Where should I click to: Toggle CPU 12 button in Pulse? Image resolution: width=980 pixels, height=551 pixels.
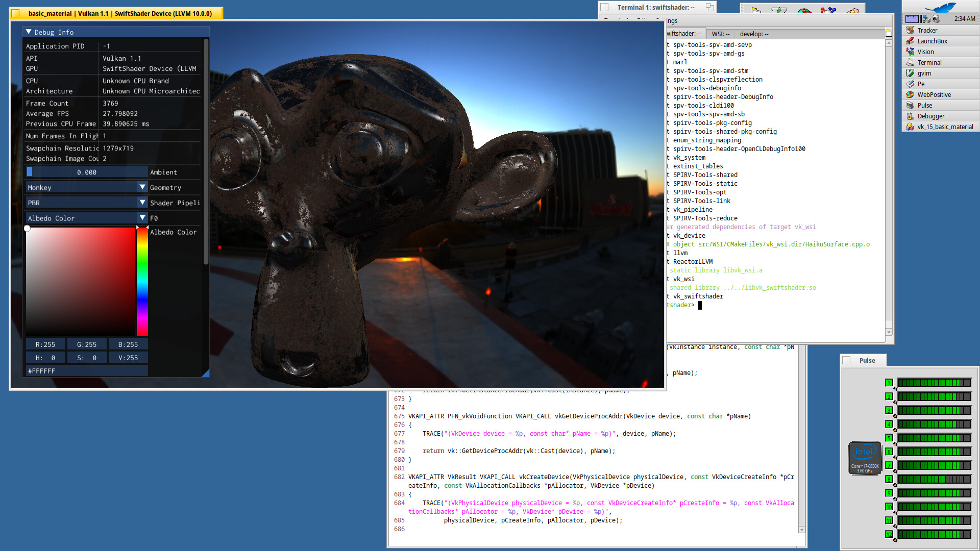889,534
